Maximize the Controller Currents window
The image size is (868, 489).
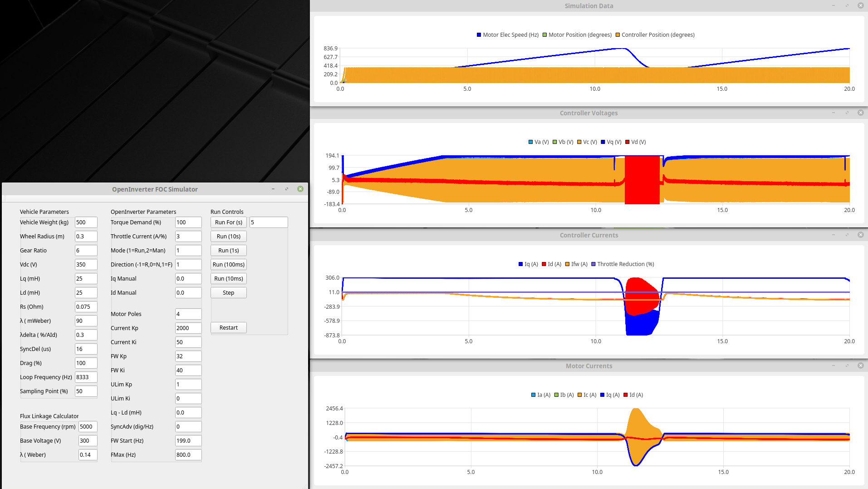click(x=847, y=235)
